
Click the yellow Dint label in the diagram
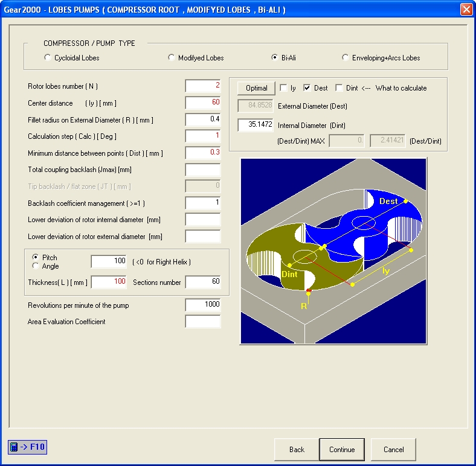click(289, 274)
